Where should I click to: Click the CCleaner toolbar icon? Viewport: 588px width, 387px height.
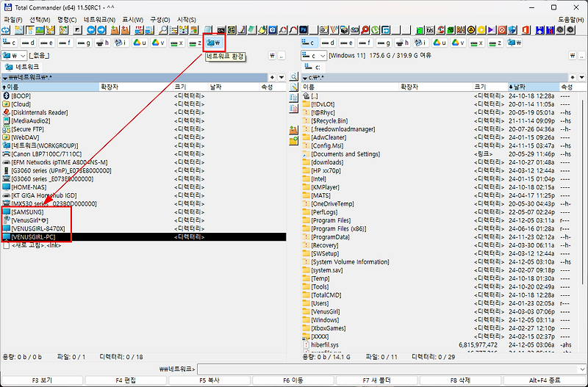pos(440,30)
